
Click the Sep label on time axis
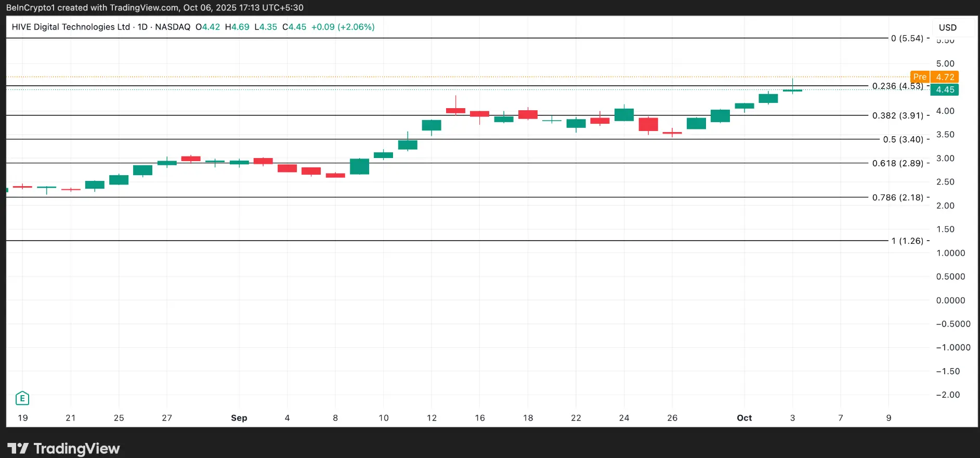coord(239,418)
